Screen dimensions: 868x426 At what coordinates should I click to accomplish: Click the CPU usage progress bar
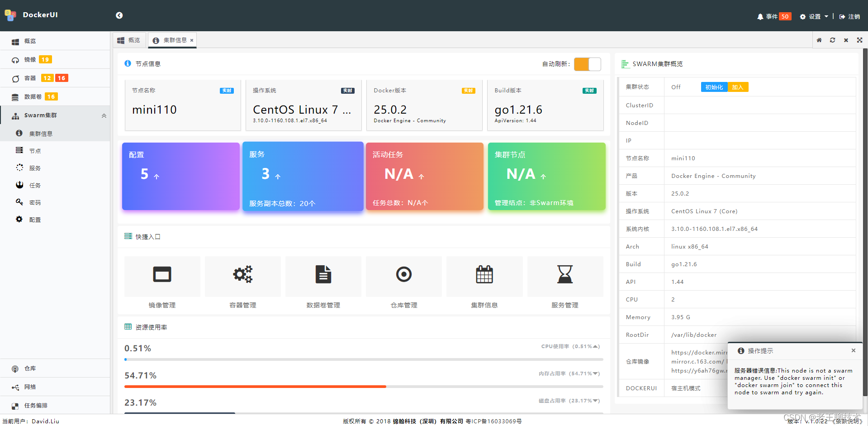click(364, 359)
